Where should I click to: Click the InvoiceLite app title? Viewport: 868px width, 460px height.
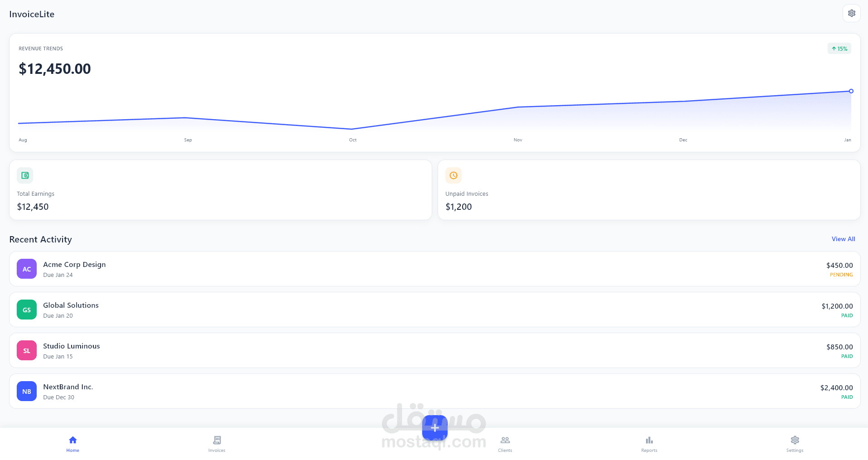click(32, 14)
